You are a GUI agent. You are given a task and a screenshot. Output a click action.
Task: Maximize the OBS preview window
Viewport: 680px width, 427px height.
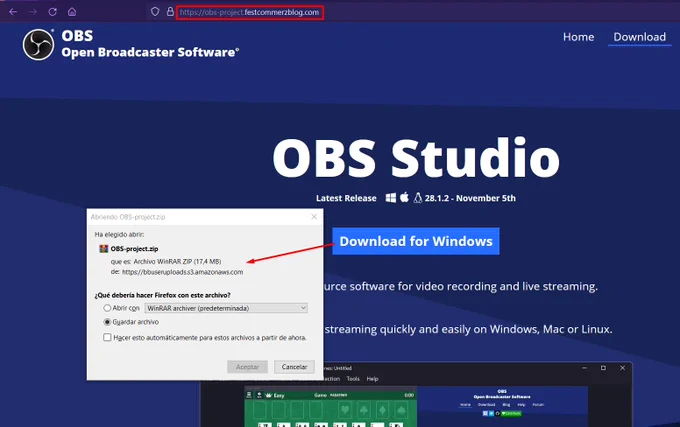point(603,368)
